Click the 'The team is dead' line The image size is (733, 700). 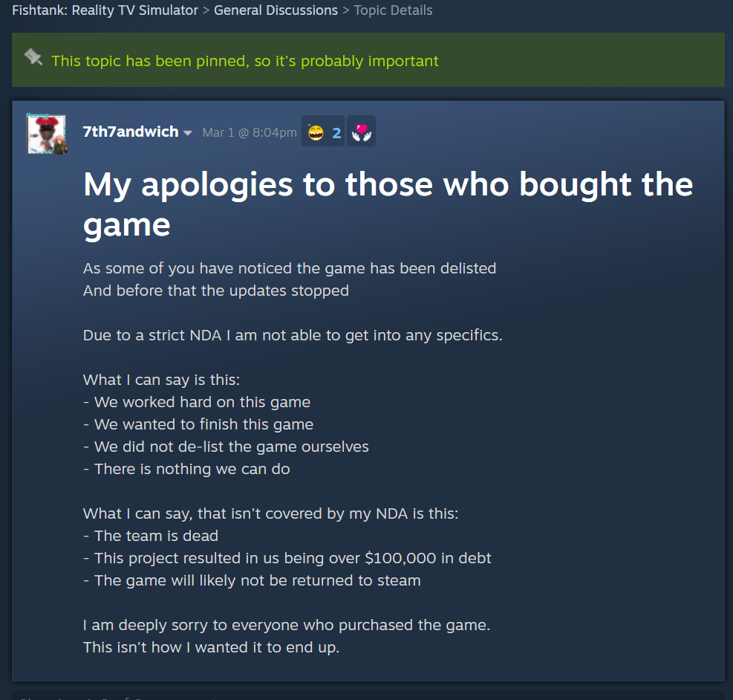151,536
